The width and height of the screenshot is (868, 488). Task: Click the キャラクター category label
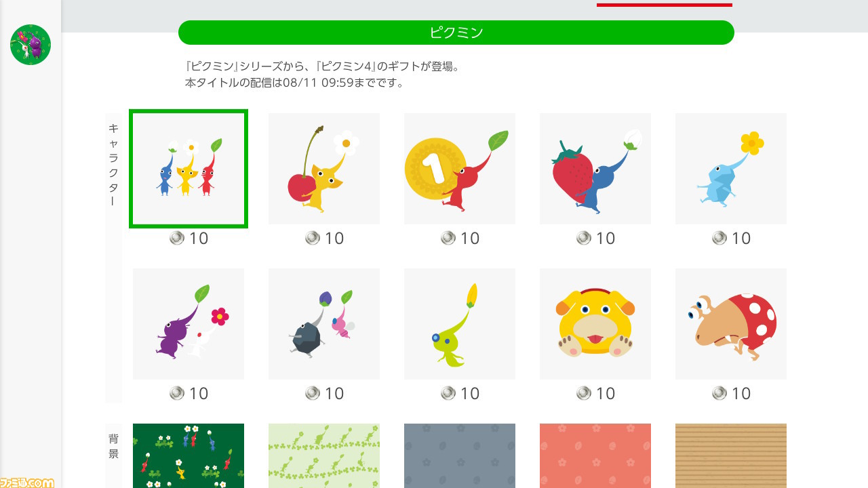pos(113,165)
